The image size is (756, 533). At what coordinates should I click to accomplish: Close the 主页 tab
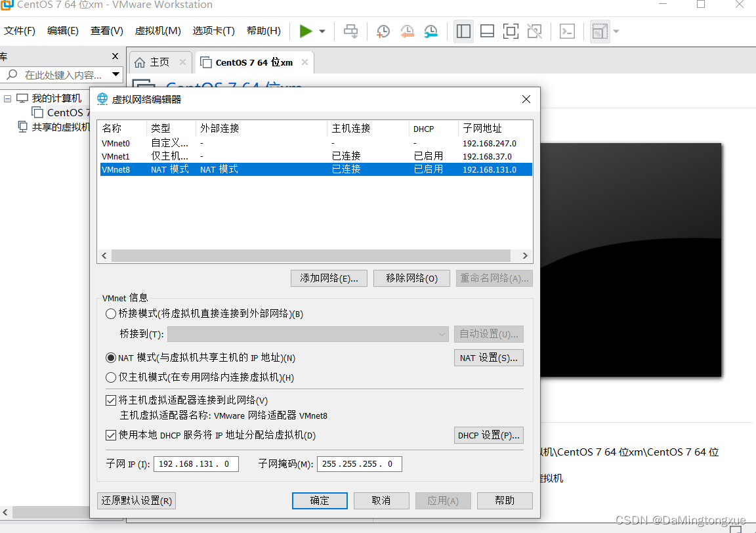(182, 62)
